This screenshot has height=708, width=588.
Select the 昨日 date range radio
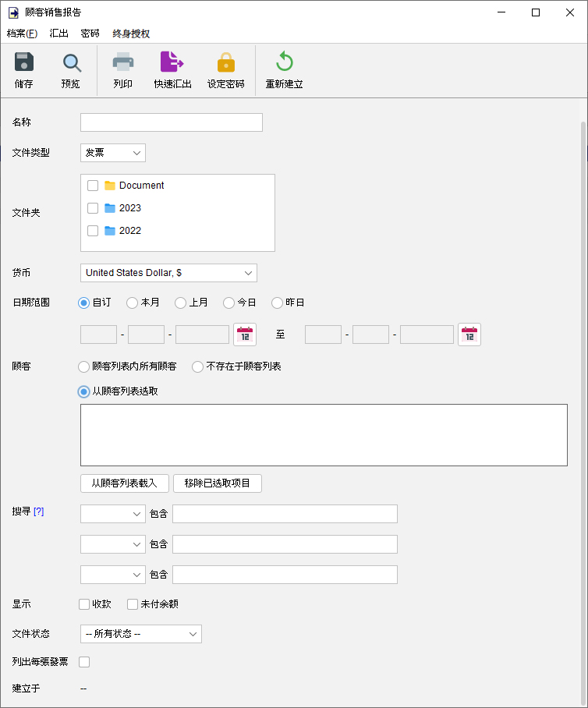point(277,303)
